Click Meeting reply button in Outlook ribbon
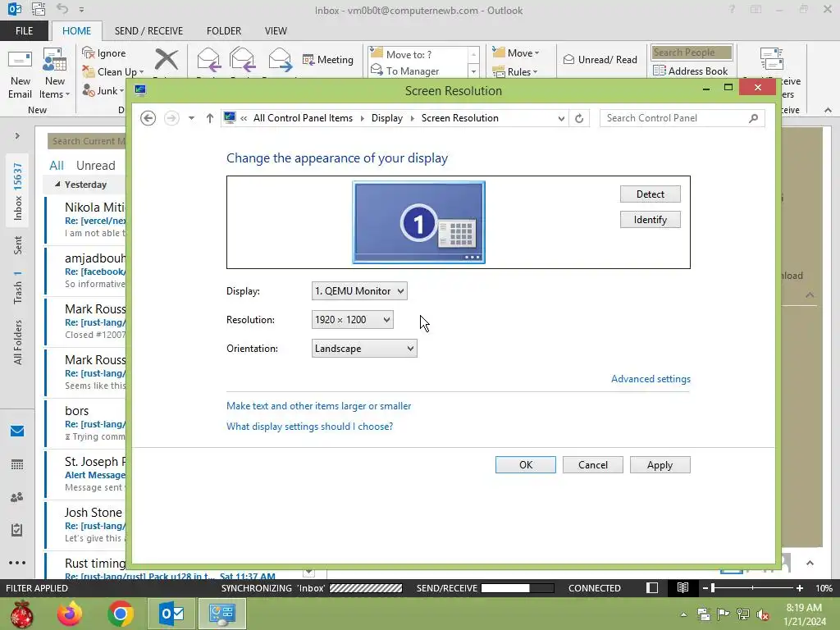 [x=328, y=59]
